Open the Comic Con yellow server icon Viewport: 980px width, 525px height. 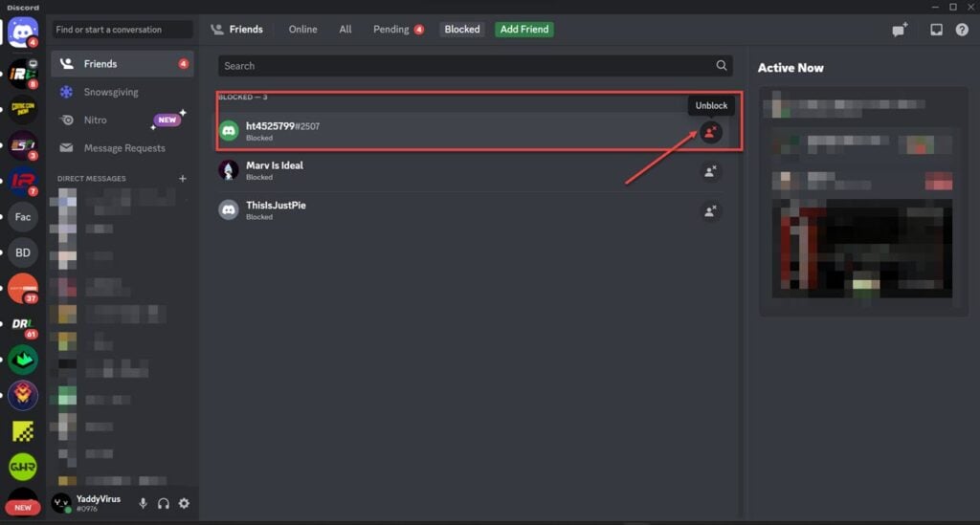click(23, 110)
